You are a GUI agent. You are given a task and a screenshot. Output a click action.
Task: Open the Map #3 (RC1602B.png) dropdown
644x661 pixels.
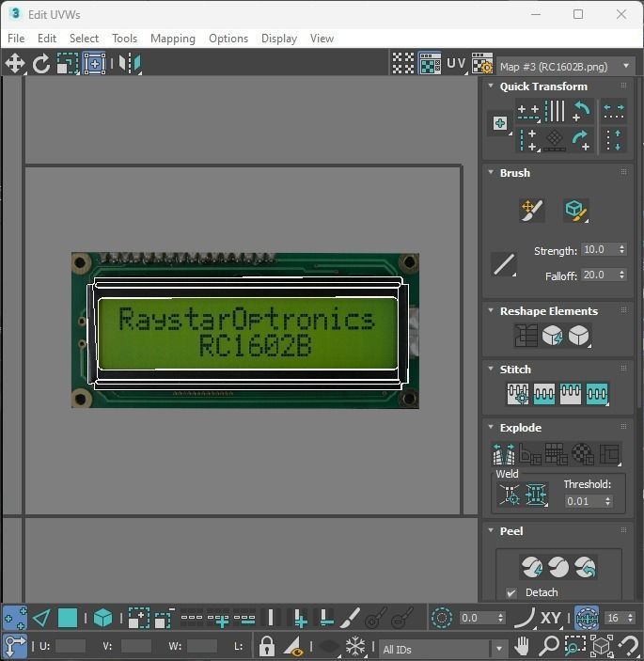[566, 67]
